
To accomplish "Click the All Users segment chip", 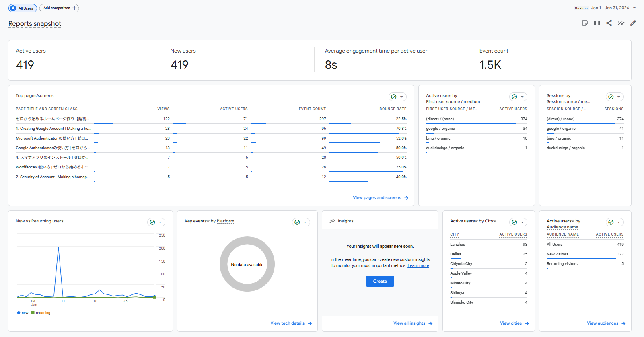I will click(x=23, y=8).
